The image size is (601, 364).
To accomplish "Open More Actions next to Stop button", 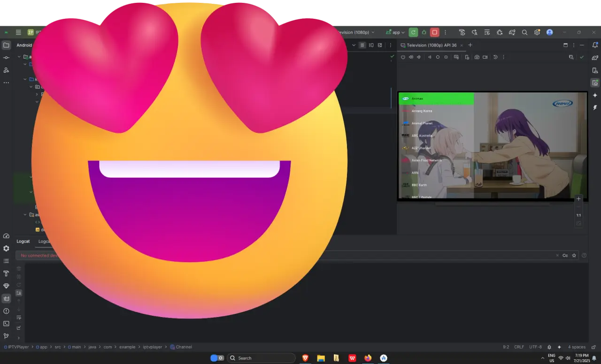I will pos(446,32).
